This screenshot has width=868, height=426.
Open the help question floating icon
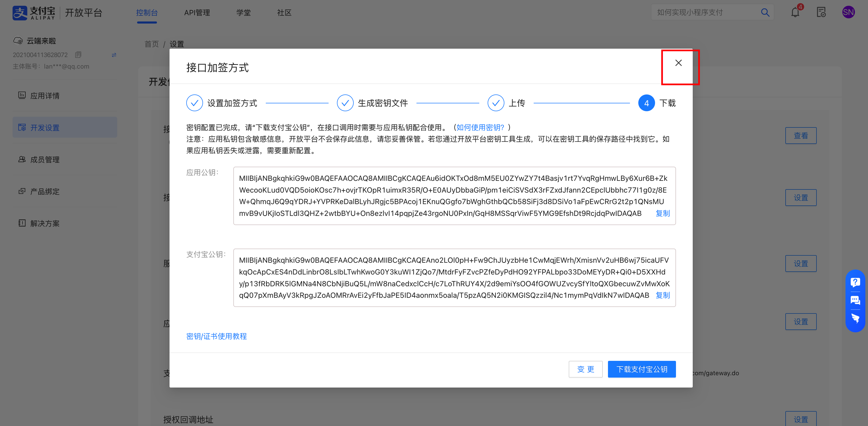[x=855, y=282]
